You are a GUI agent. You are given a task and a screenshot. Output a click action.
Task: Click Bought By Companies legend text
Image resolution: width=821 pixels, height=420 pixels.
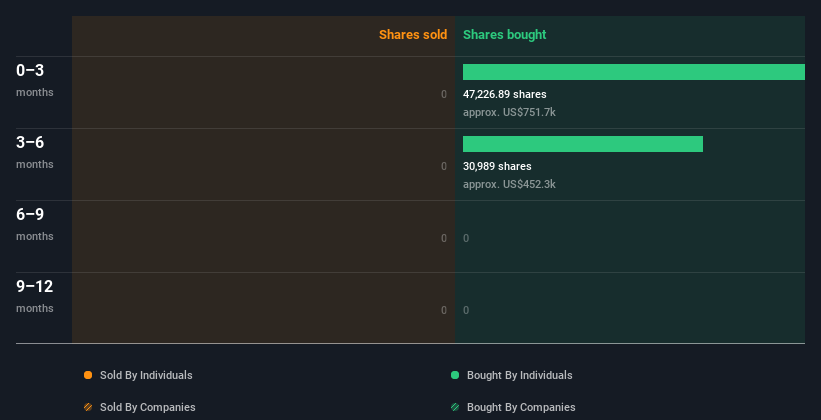[521, 407]
